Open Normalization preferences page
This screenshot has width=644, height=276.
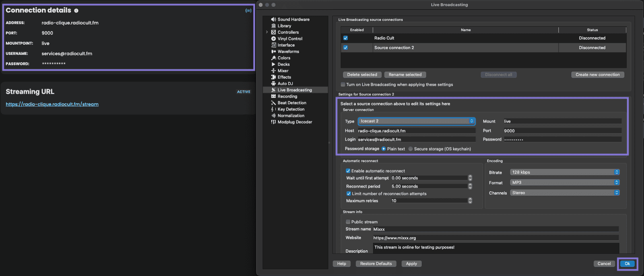pos(291,116)
